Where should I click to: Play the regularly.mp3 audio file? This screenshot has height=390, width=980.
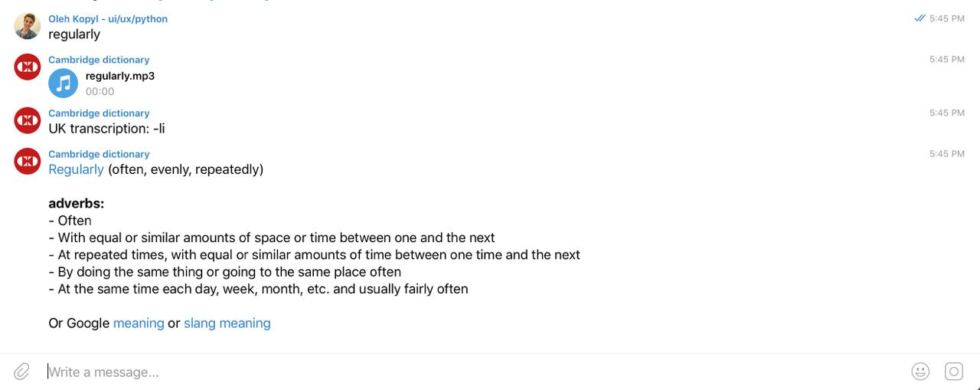64,84
